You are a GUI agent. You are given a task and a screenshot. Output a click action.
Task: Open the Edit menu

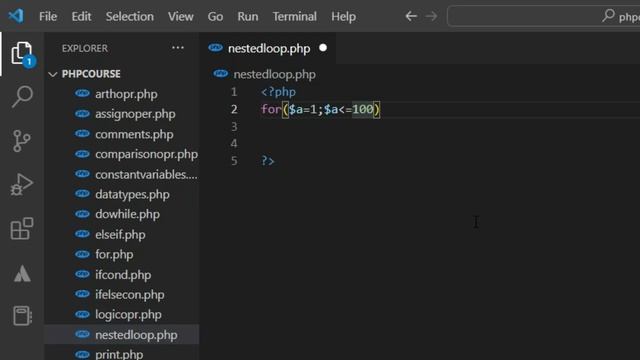click(x=81, y=16)
